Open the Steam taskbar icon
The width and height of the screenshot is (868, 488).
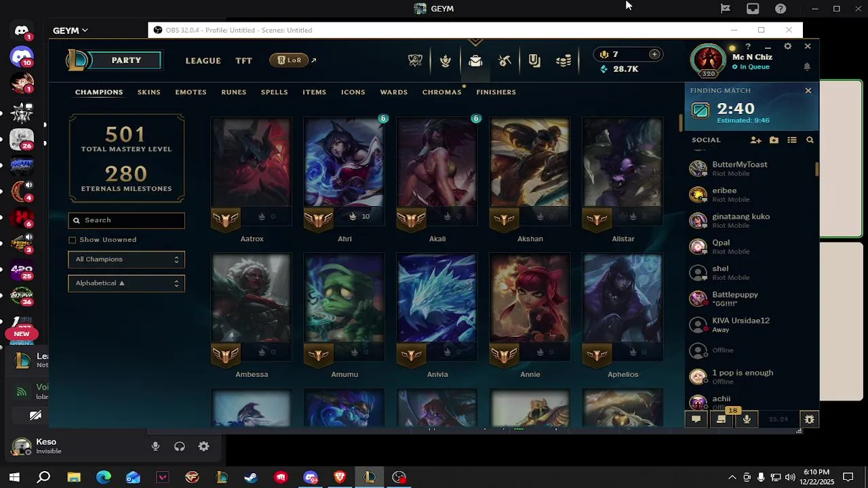click(x=251, y=477)
